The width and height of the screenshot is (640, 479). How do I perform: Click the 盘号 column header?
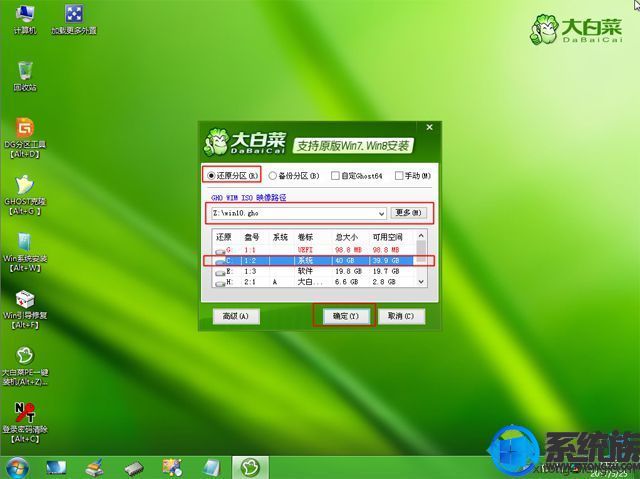(x=252, y=237)
